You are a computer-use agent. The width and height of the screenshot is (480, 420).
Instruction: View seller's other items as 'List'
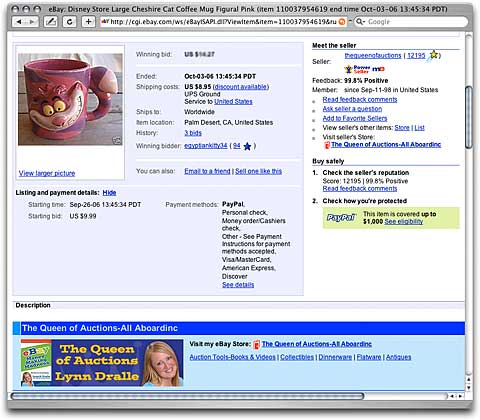pyautogui.click(x=419, y=128)
